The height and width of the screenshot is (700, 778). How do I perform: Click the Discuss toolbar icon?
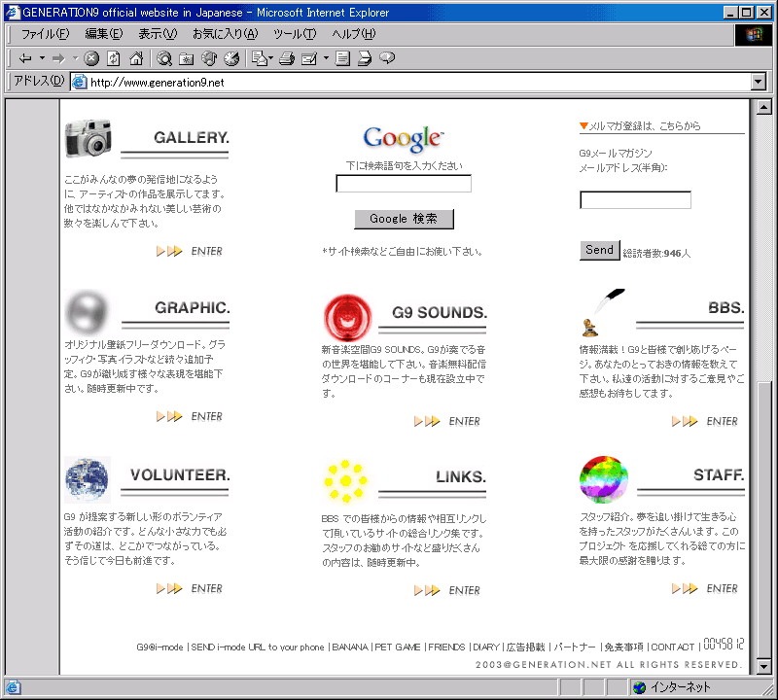(364, 59)
